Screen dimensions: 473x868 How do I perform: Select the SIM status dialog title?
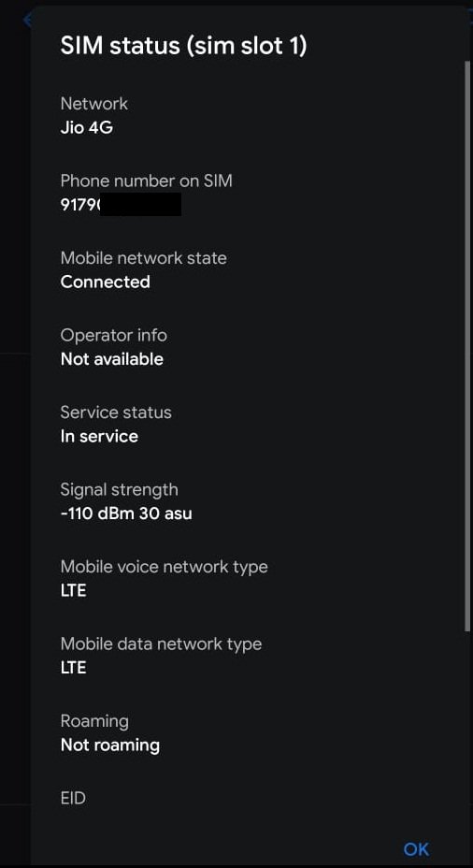coord(183,46)
